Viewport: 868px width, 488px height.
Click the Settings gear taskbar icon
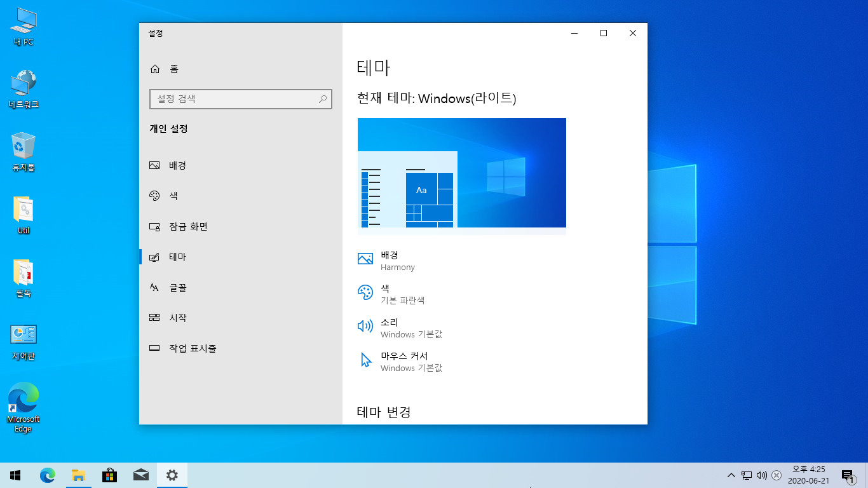172,475
